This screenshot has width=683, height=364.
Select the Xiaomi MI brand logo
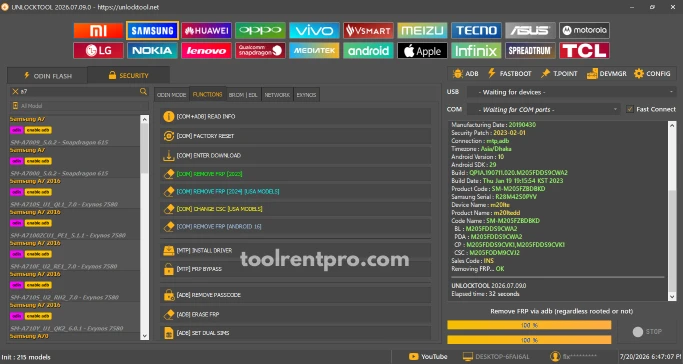pos(98,30)
